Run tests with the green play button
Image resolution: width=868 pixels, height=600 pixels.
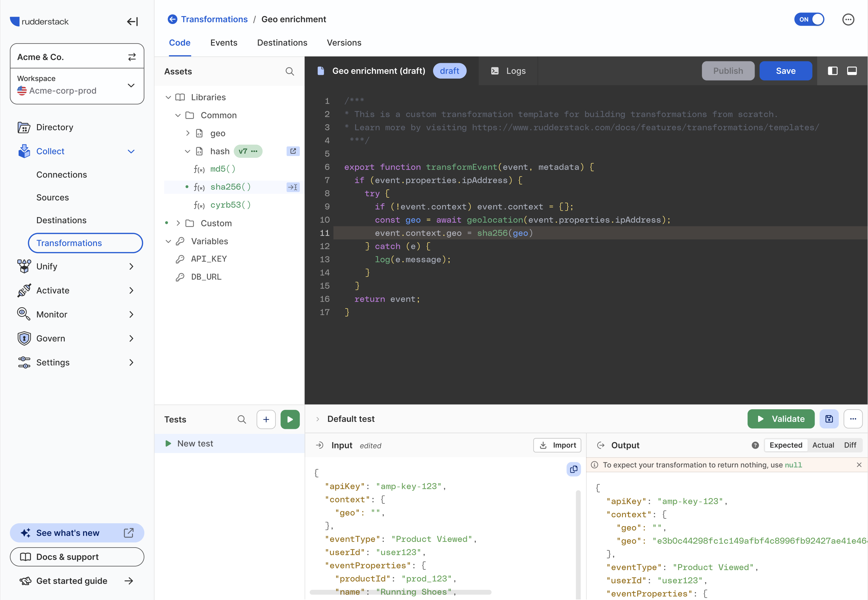290,419
